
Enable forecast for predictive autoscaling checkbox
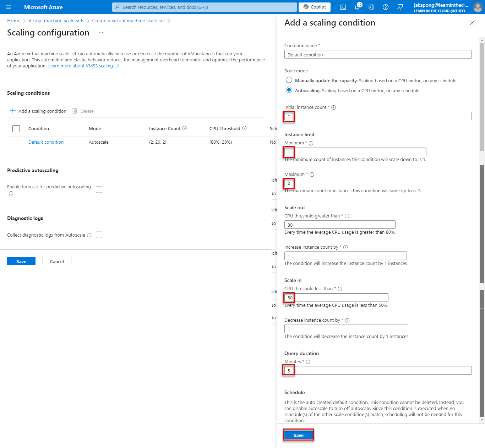point(99,190)
